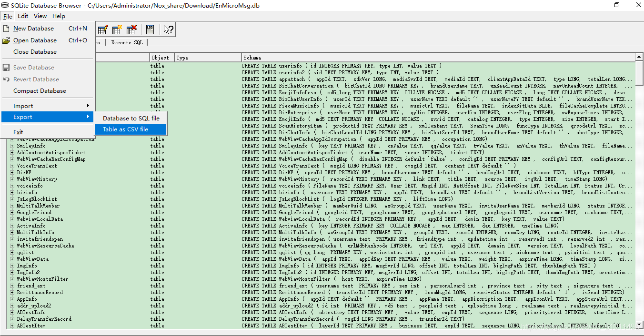Expand the GoogleFriend table node

pyautogui.click(x=13, y=213)
